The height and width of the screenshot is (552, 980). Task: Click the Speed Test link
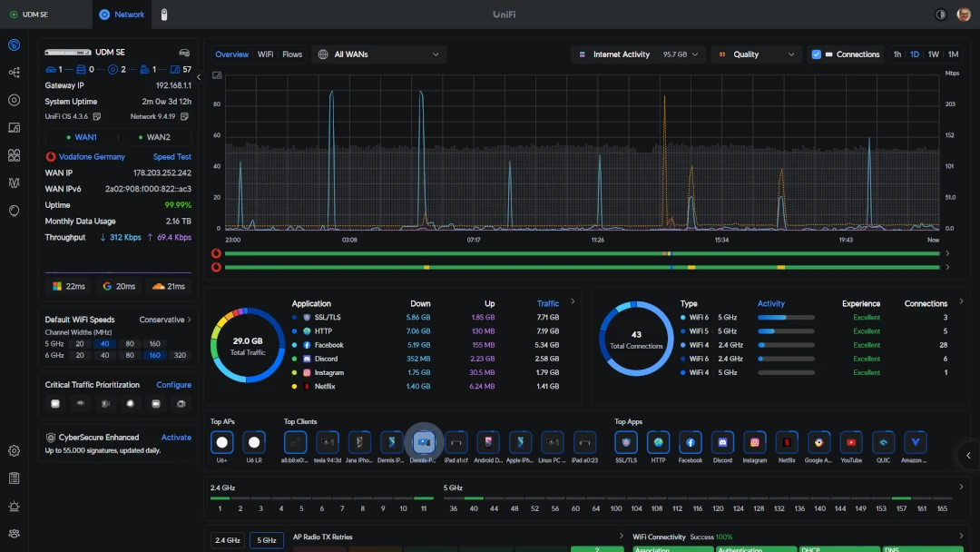tap(171, 157)
